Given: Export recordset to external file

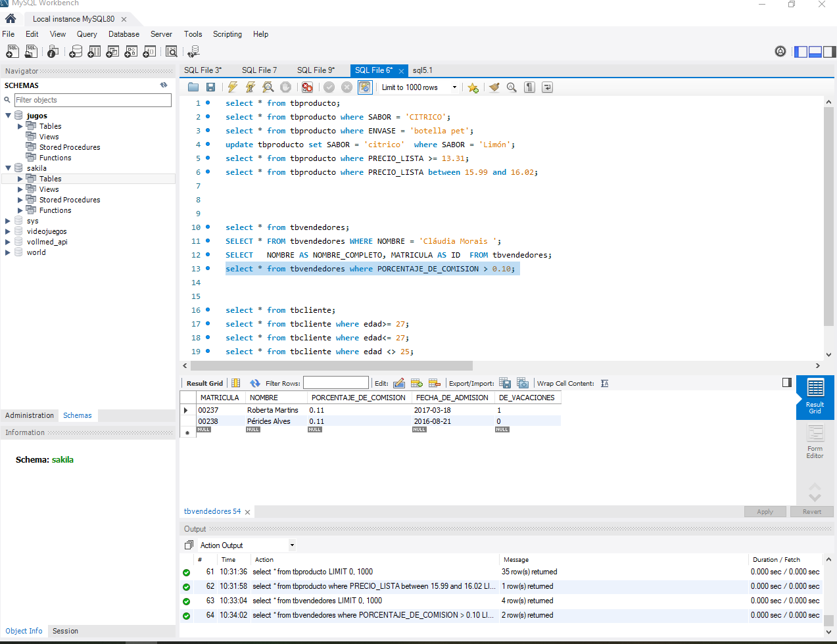Looking at the screenshot, I should coord(505,383).
